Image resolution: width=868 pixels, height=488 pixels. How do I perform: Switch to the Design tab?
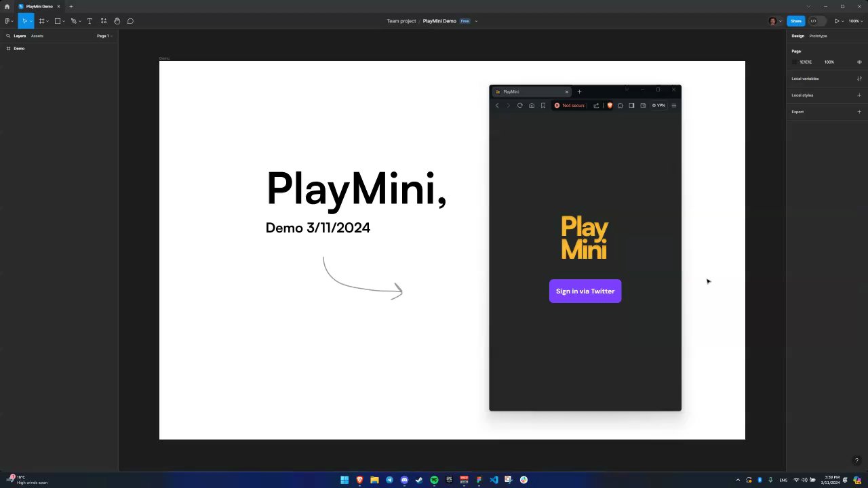[x=797, y=36]
